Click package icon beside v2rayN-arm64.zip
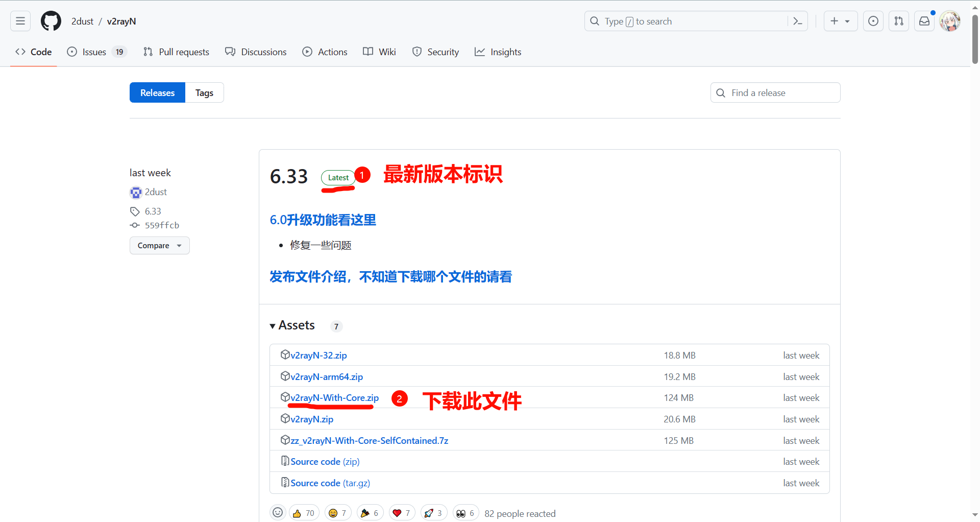 285,376
